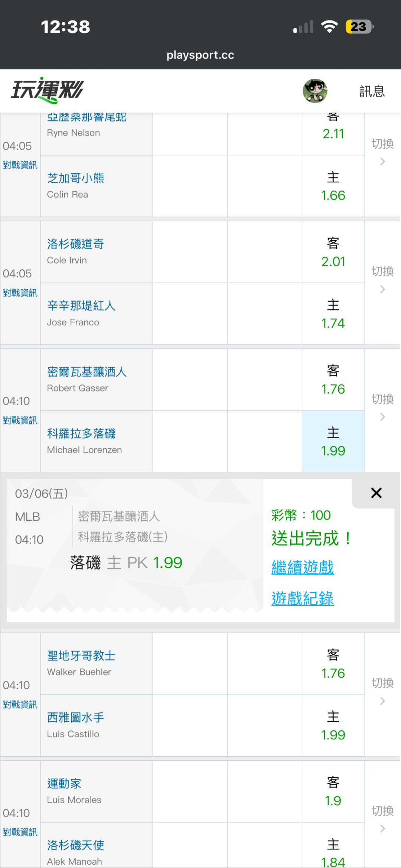
Task: Tap the playsport.cc address bar
Action: (x=200, y=55)
